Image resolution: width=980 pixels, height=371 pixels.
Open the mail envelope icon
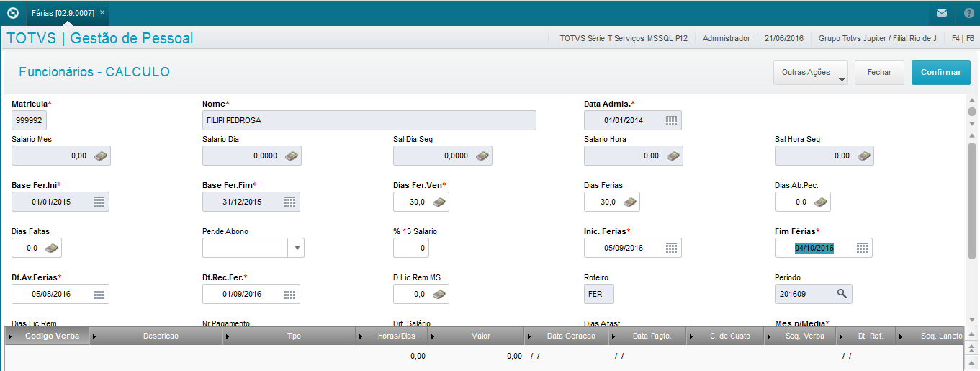(x=941, y=13)
